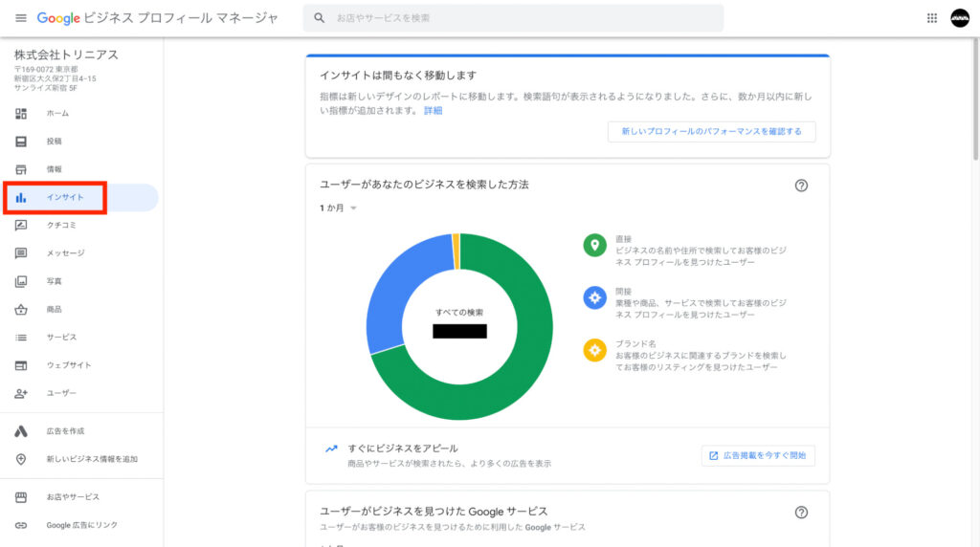This screenshot has height=547, width=980.
Task: Click the 情報 storefront icon
Action: 21,169
